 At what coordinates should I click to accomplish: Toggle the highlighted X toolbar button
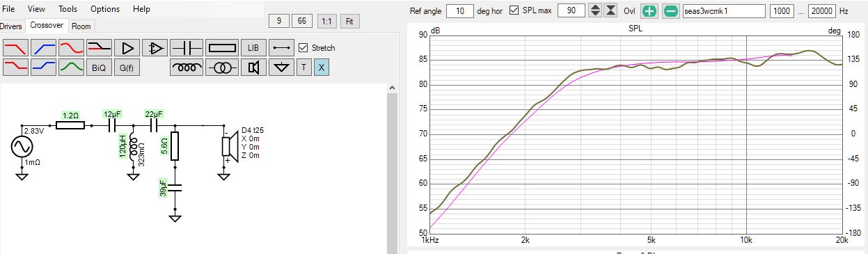point(321,68)
